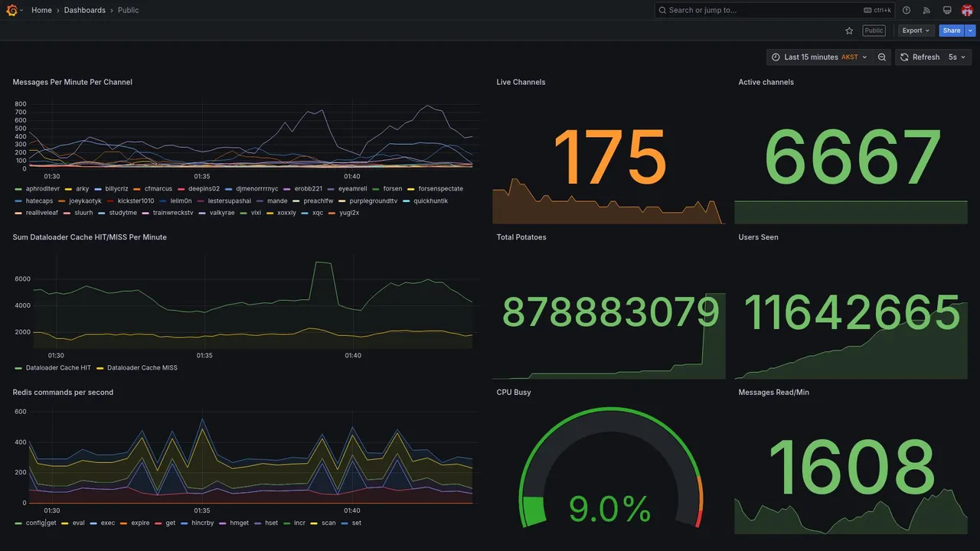
Task: Click the blue Share button
Action: coord(952,31)
